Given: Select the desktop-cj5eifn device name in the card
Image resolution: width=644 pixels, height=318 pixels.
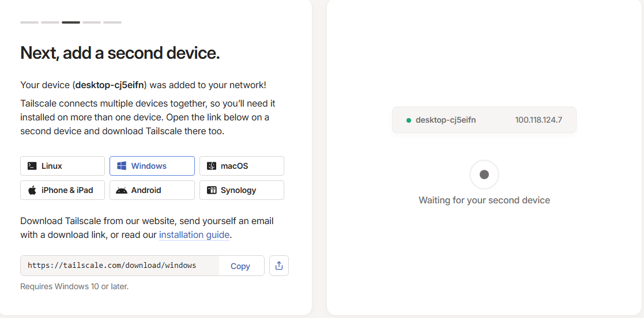Looking at the screenshot, I should pos(446,120).
